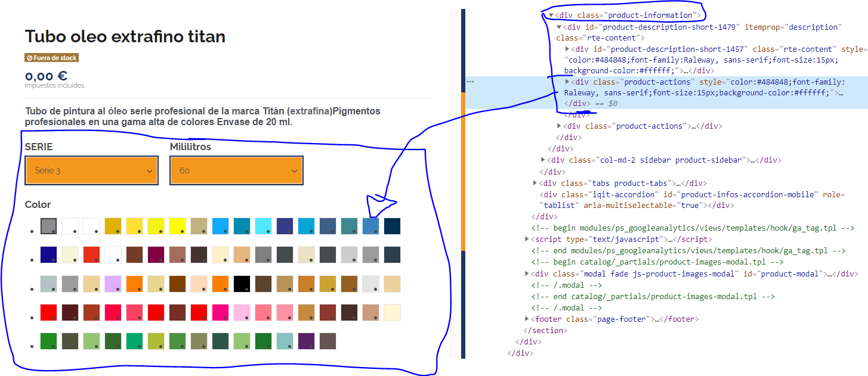Choose the lavender color swatch
The image size is (868, 376).
(113, 284)
